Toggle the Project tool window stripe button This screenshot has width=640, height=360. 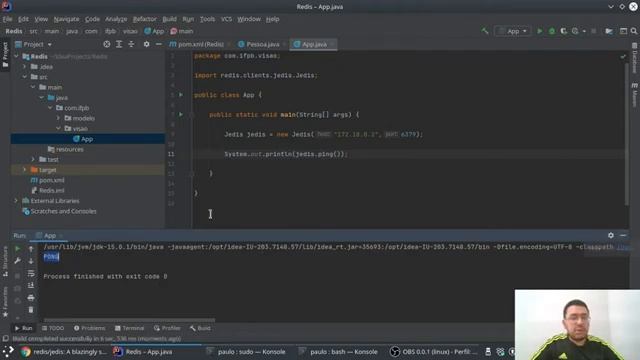5,55
